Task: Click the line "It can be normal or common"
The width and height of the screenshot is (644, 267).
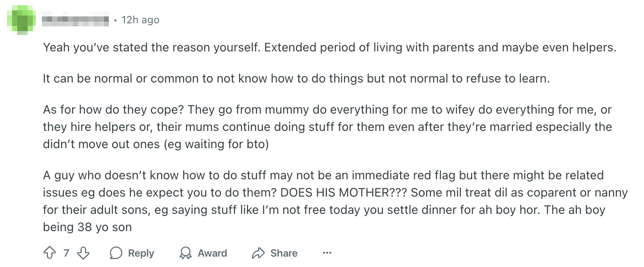Action: [x=296, y=79]
